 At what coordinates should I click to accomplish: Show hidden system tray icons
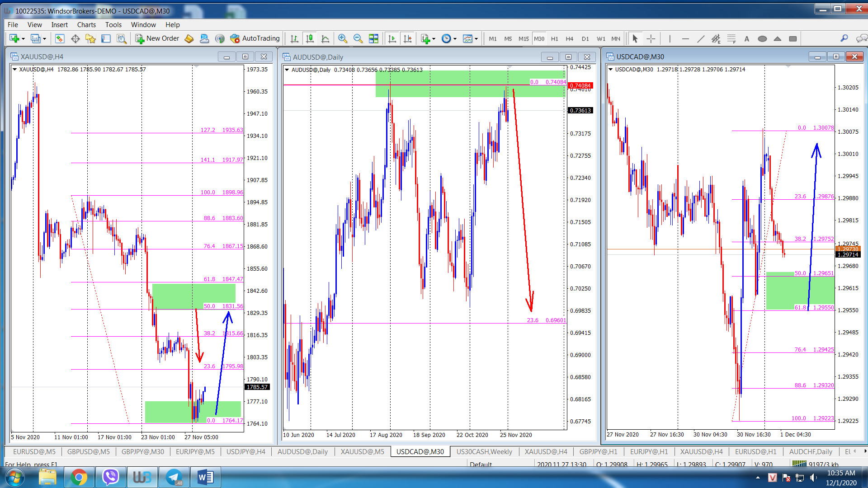(758, 477)
